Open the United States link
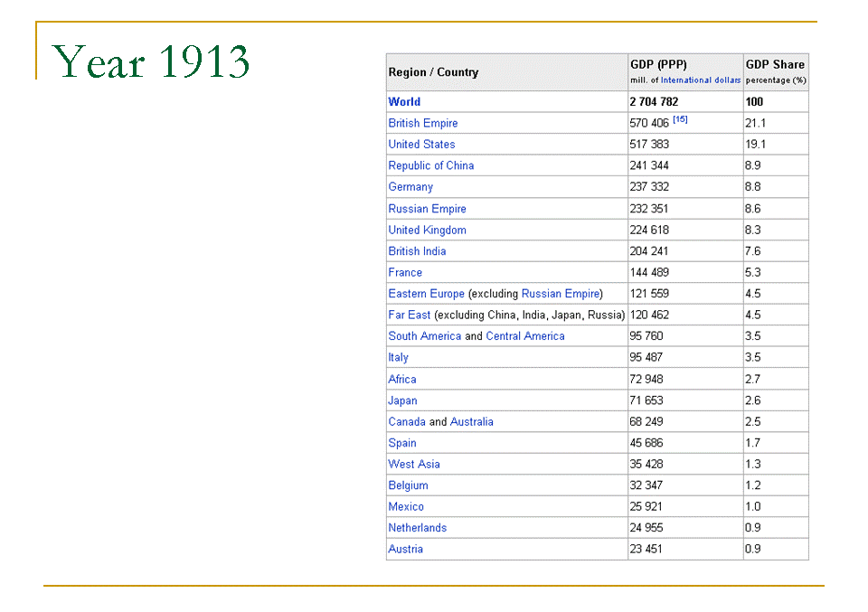868x612 pixels. click(421, 145)
